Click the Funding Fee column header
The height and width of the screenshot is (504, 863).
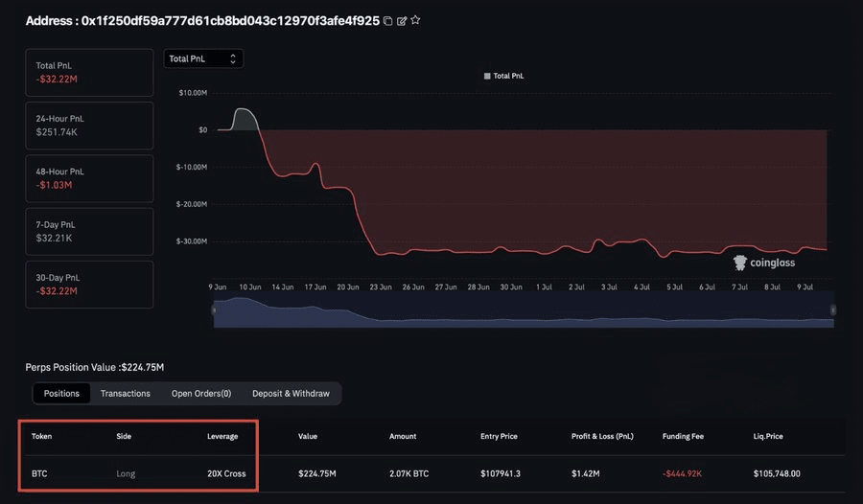point(683,436)
